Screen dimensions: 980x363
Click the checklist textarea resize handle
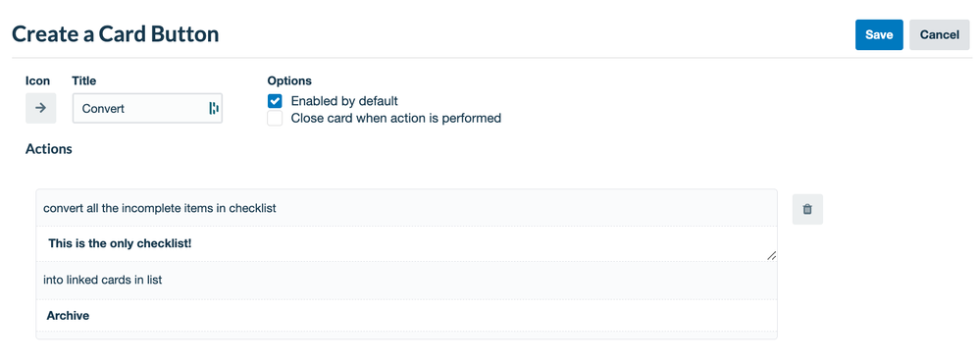pos(771,255)
